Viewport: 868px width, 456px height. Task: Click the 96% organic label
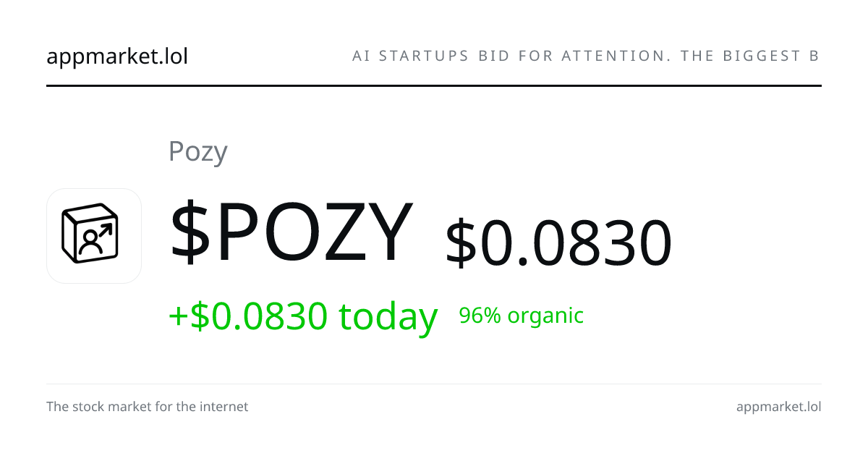coord(522,316)
